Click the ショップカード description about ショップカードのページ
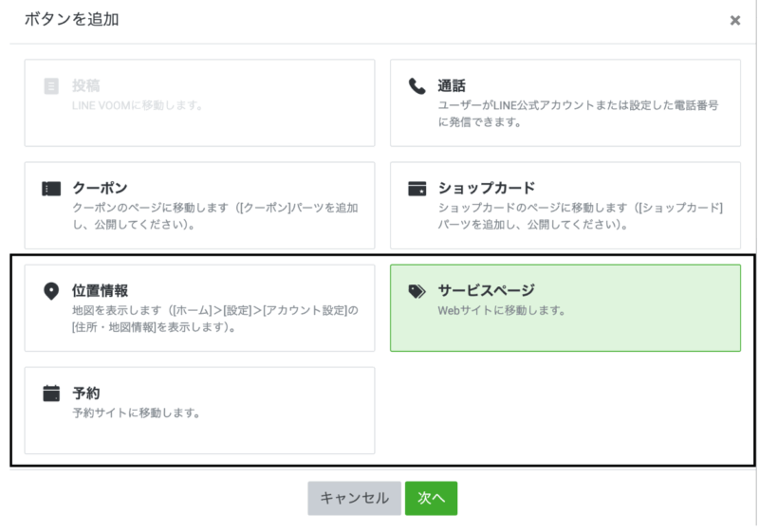 tap(581, 216)
